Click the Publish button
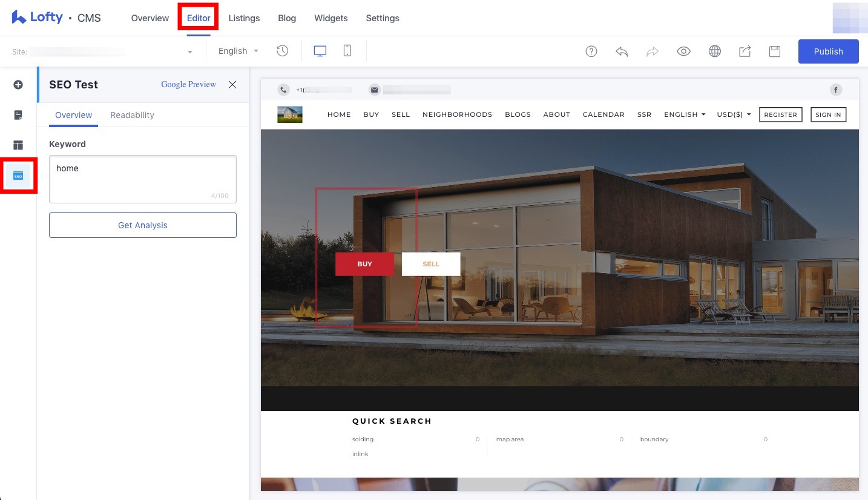The image size is (868, 500). coord(829,51)
